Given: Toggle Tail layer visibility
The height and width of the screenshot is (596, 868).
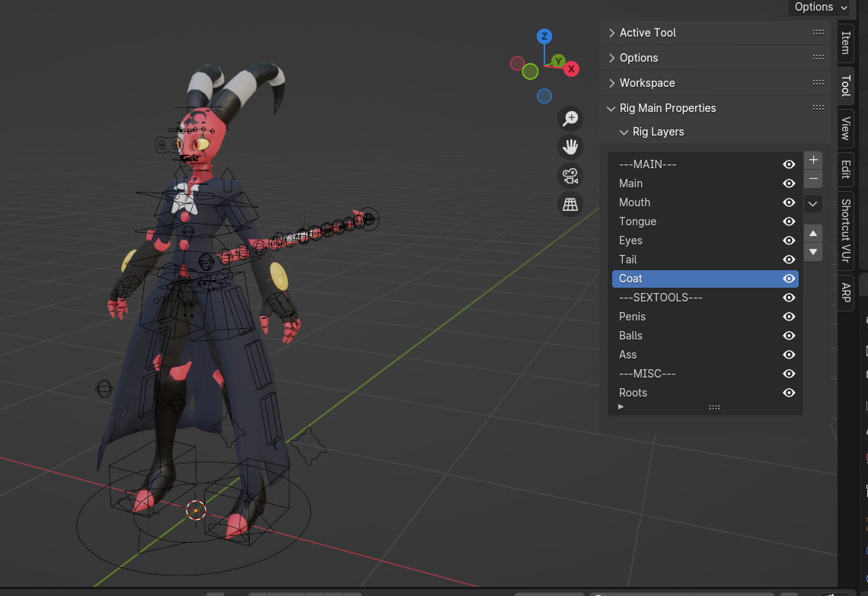Looking at the screenshot, I should click(x=789, y=260).
